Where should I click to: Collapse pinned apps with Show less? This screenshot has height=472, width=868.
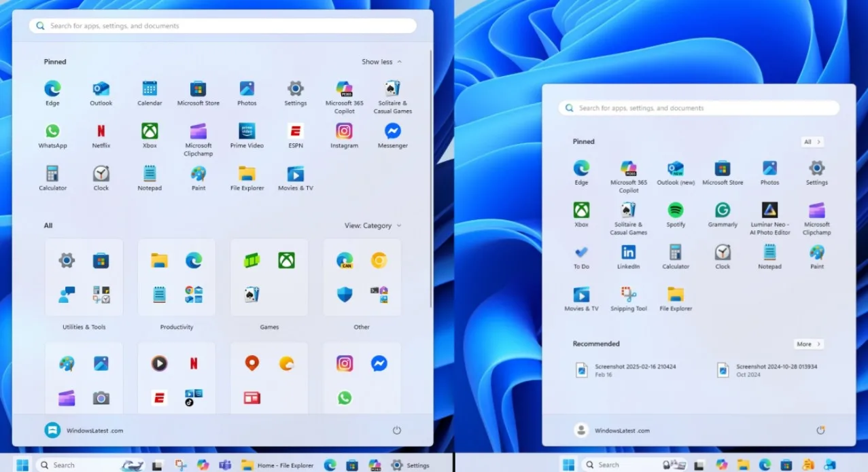[x=381, y=62]
